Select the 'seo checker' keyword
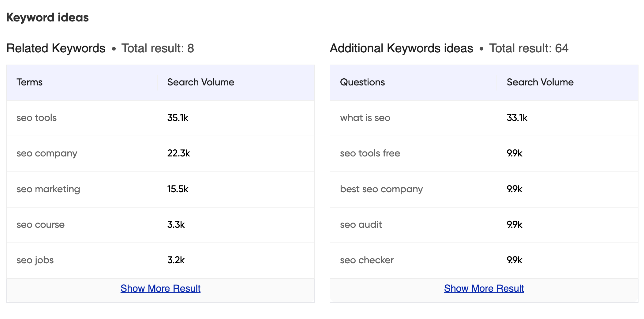 (x=367, y=260)
